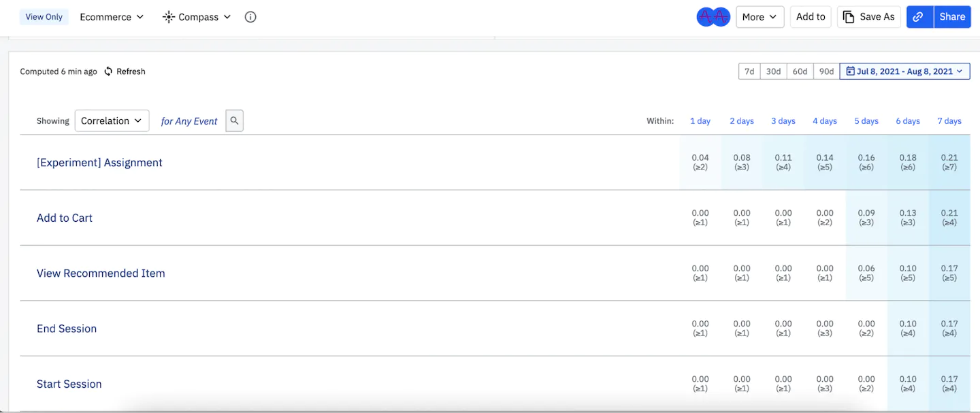Viewport: 980px width, 413px height.
Task: Click the 'Computed 6 min ago' text
Action: pyautogui.click(x=59, y=71)
